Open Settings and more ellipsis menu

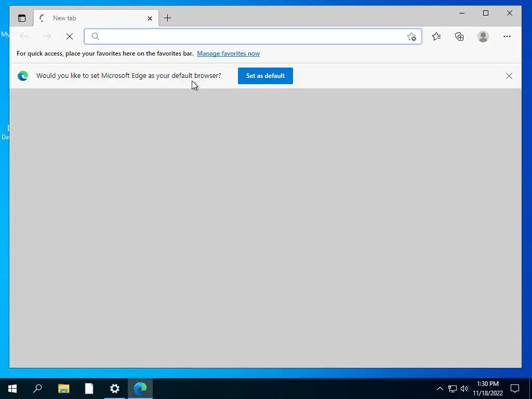pyautogui.click(x=507, y=36)
